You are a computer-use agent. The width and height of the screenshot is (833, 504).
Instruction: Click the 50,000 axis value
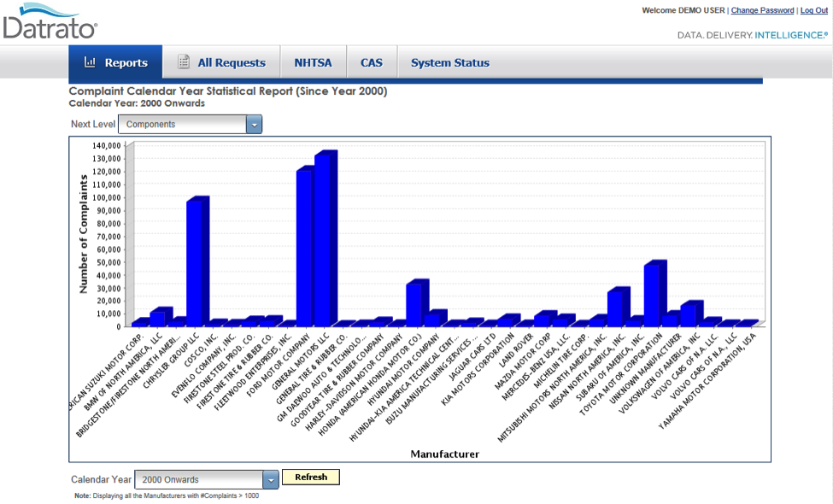point(109,262)
